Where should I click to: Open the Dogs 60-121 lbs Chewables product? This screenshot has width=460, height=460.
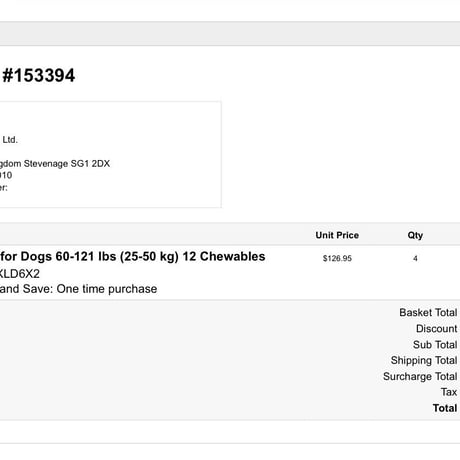133,256
